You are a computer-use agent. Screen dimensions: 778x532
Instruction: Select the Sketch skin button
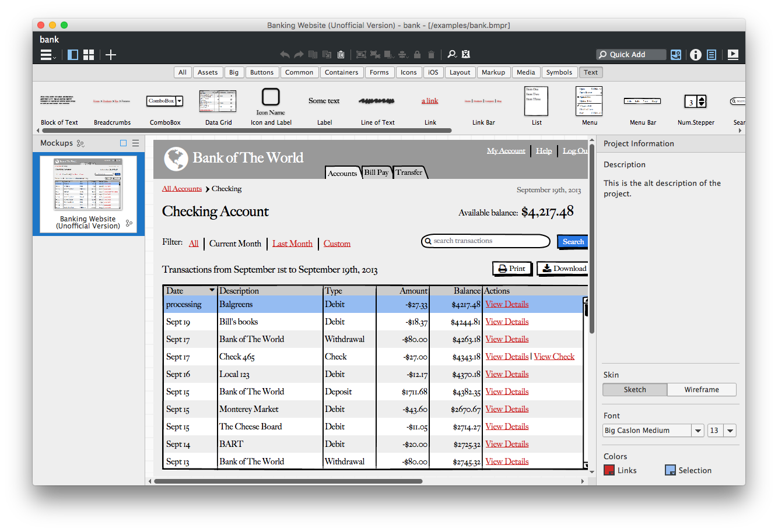pos(635,390)
